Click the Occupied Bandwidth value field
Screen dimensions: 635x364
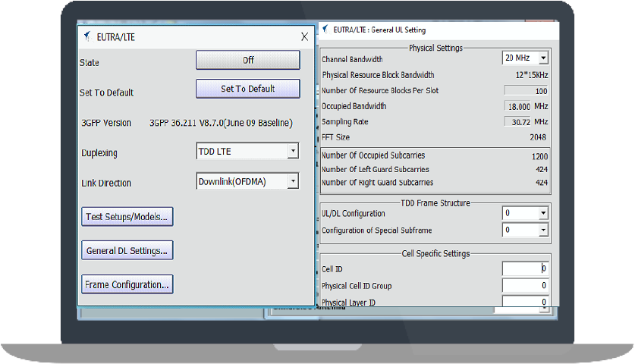517,106
